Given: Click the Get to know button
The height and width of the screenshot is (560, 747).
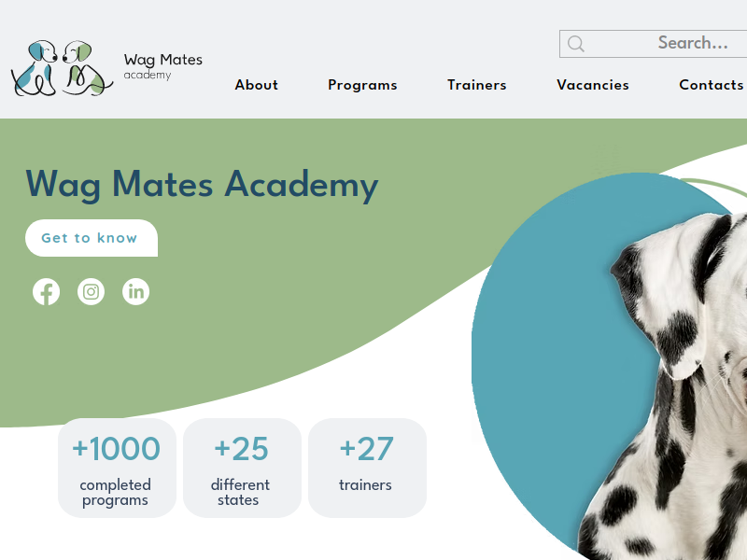Looking at the screenshot, I should (92, 238).
